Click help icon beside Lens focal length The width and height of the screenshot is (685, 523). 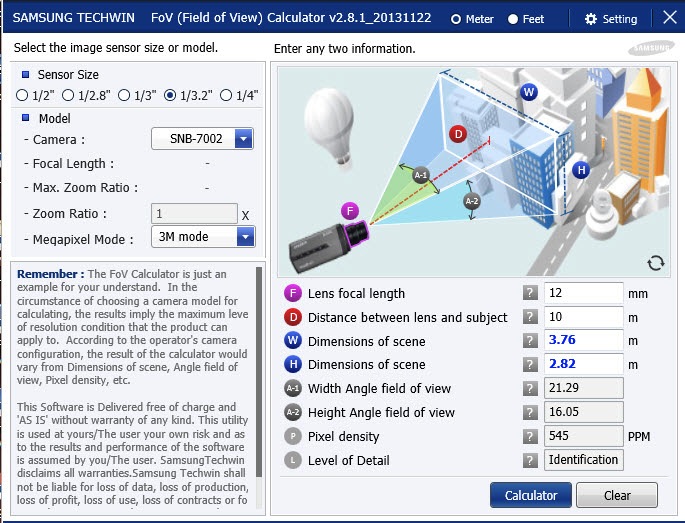click(x=530, y=293)
